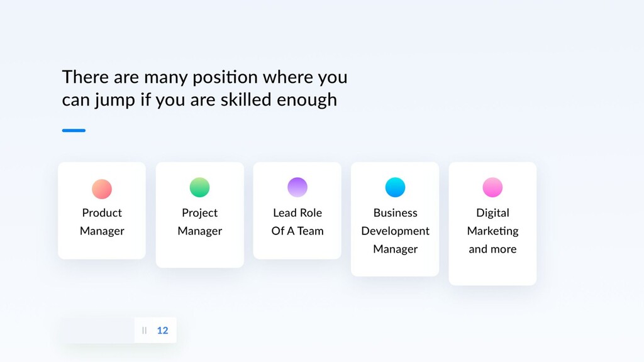Viewport: 644px width, 362px height.
Task: Click the blank progress bar beside pause icon
Action: click(97, 330)
